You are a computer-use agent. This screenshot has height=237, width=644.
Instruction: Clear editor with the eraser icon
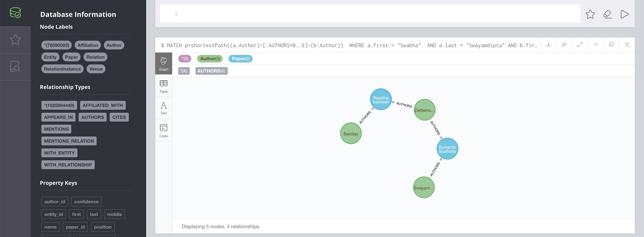(608, 14)
